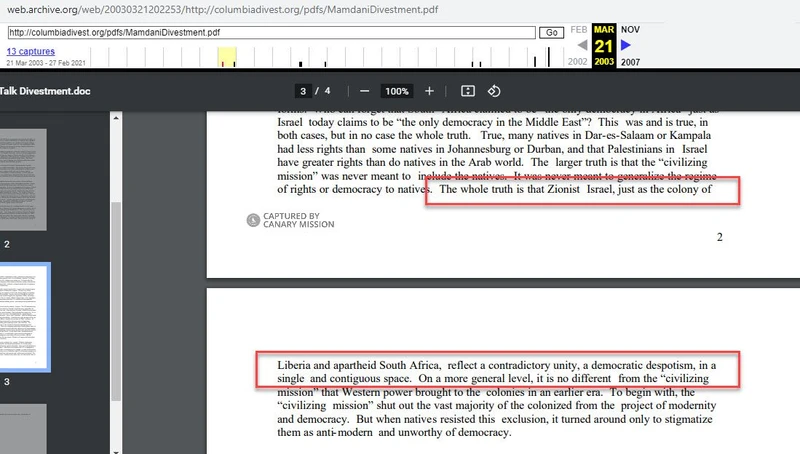800x454 pixels.
Task: Open the 13 captures link
Action: (31, 51)
